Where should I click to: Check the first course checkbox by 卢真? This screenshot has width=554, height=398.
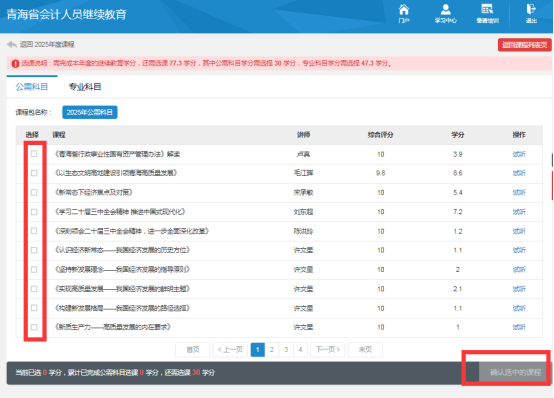(x=34, y=154)
